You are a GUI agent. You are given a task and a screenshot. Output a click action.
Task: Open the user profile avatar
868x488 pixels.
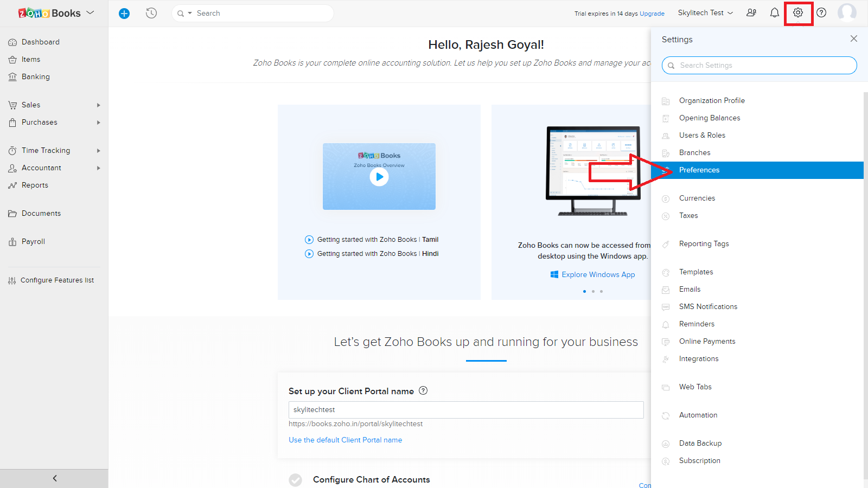click(847, 12)
